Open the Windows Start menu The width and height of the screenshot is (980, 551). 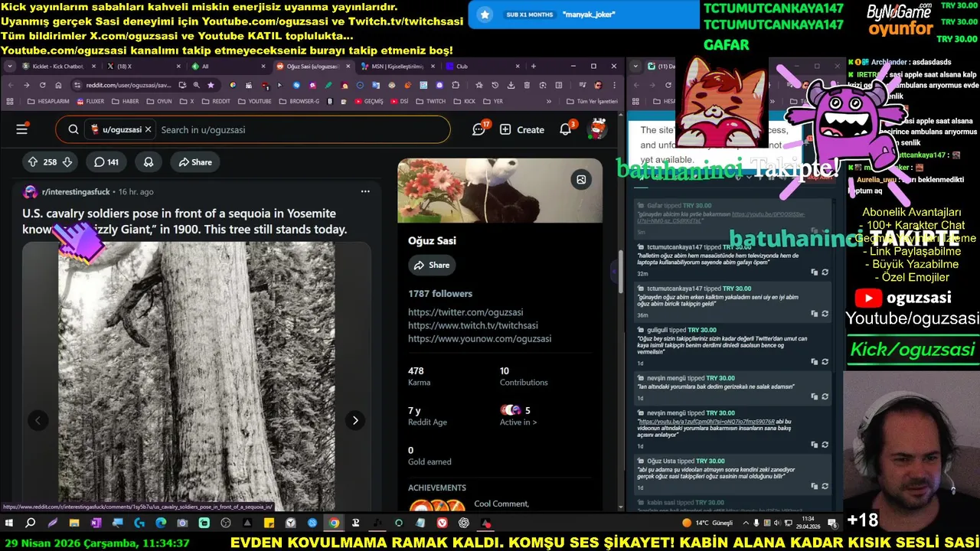[x=9, y=523]
